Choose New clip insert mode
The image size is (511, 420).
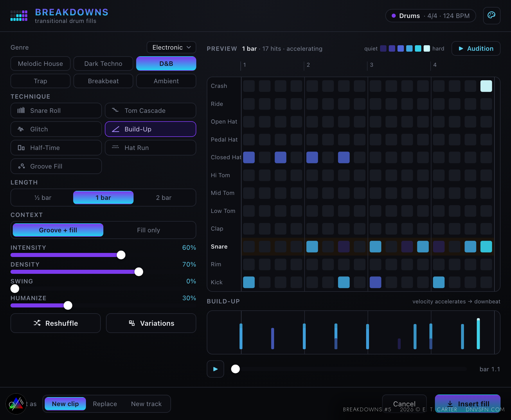tap(65, 404)
